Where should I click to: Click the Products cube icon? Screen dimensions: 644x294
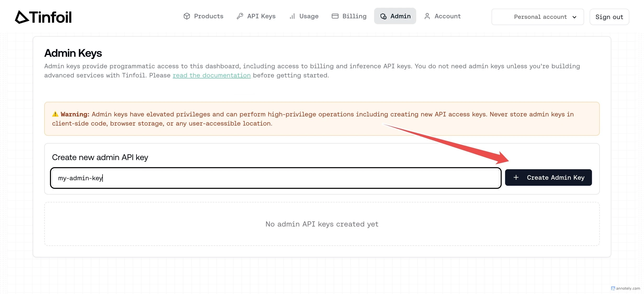point(187,16)
